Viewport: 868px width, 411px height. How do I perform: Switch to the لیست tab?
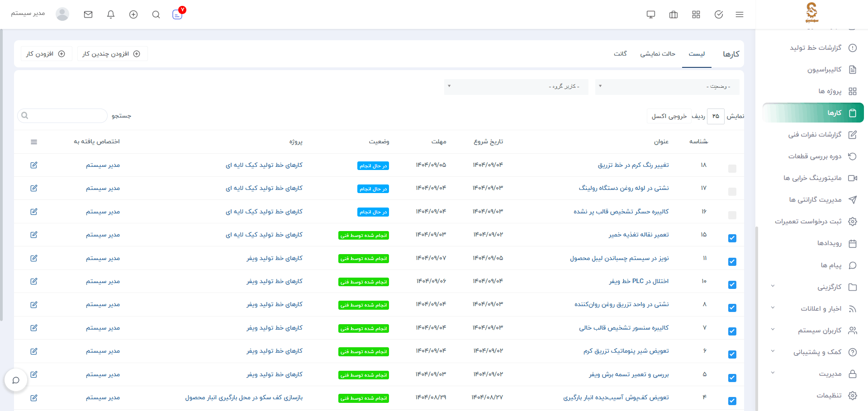pyautogui.click(x=697, y=54)
